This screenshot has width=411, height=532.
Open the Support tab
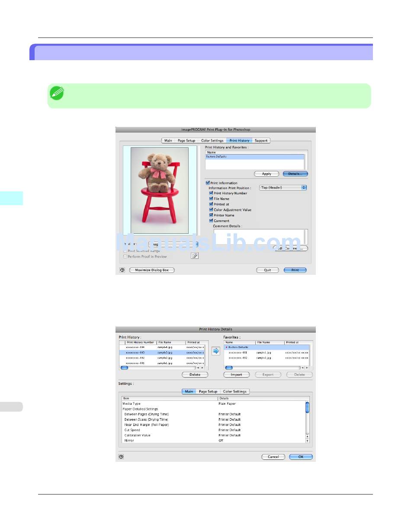click(261, 141)
